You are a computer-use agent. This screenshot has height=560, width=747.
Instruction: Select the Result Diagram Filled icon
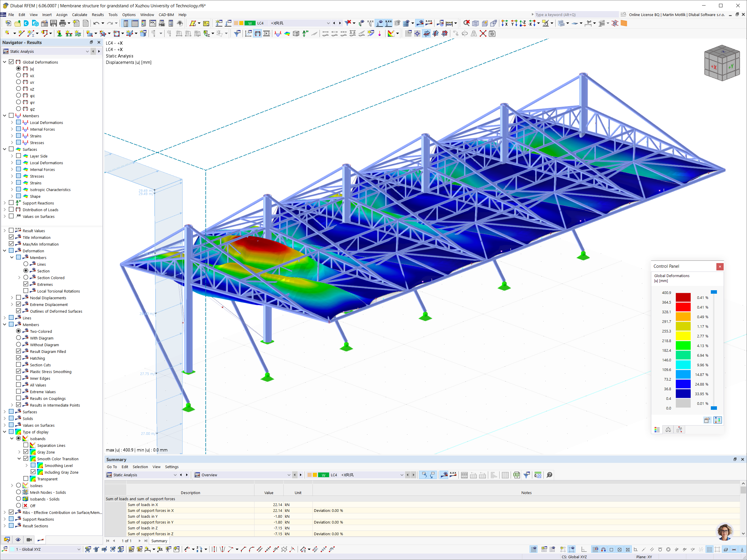coord(25,351)
